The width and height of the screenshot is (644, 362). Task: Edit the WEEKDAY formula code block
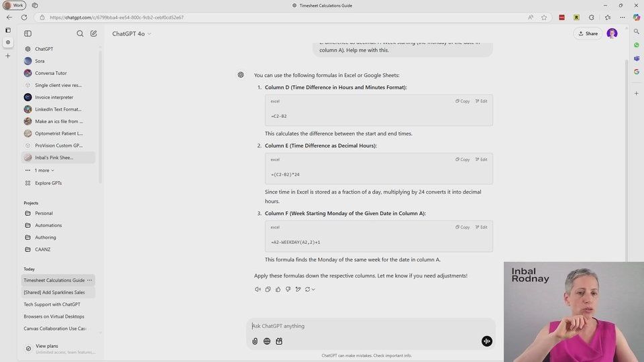(482, 227)
